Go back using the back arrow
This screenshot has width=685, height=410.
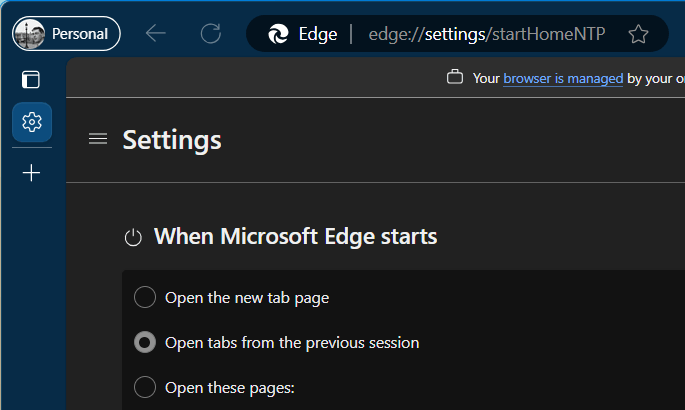(x=155, y=34)
